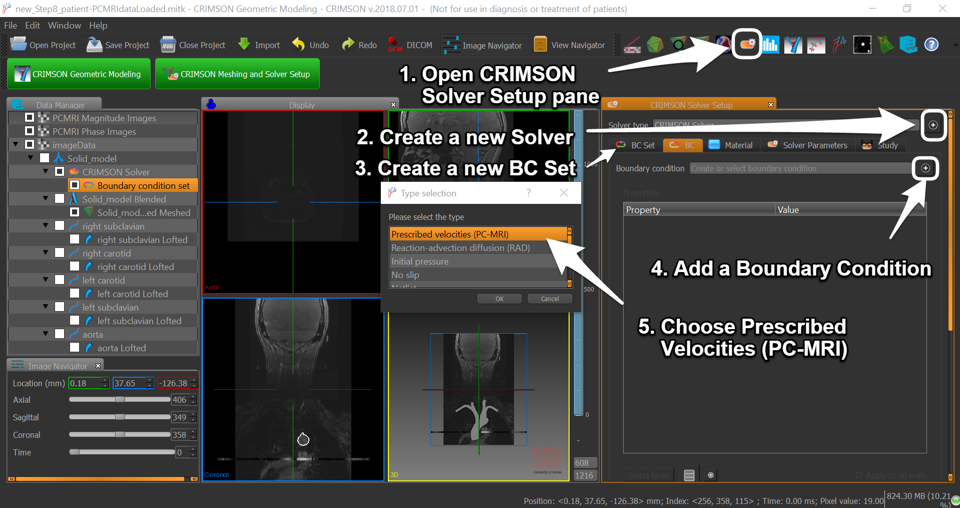This screenshot has width=960, height=508.
Task: Click OK in Type selection dialog
Action: click(498, 298)
